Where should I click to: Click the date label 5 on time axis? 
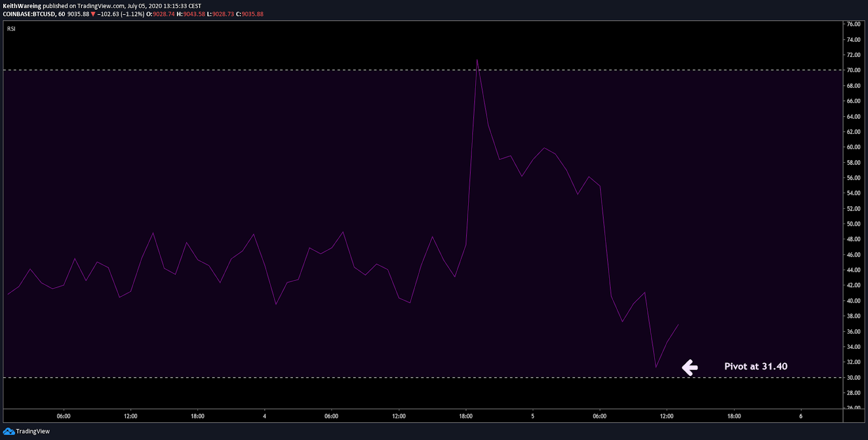coord(533,416)
